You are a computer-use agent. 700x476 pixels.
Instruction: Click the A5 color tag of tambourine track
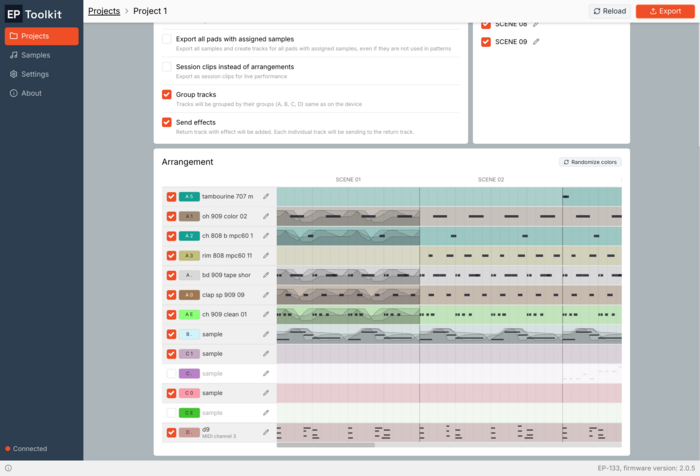189,196
